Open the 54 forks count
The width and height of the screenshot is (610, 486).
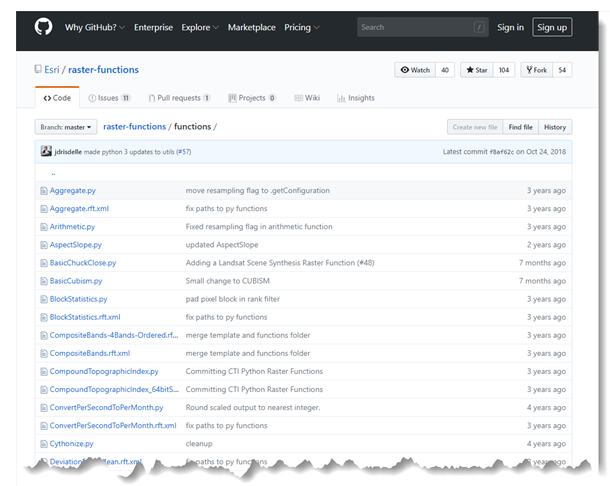tap(562, 70)
